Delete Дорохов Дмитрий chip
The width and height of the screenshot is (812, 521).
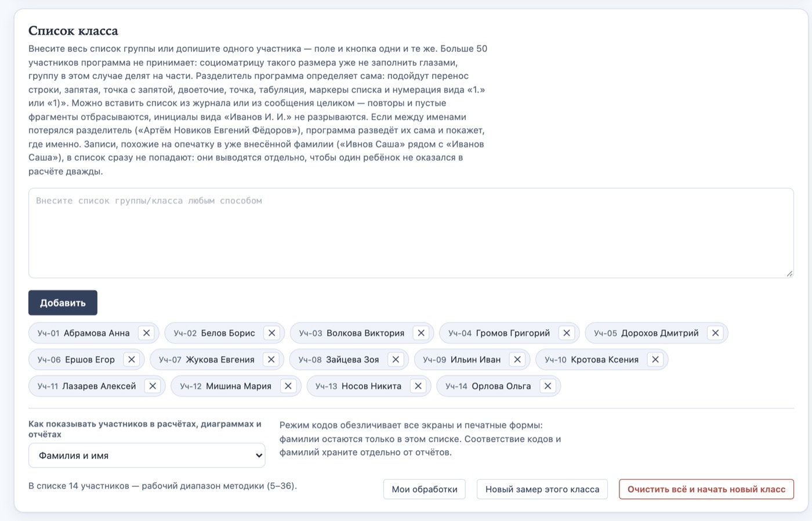[715, 333]
